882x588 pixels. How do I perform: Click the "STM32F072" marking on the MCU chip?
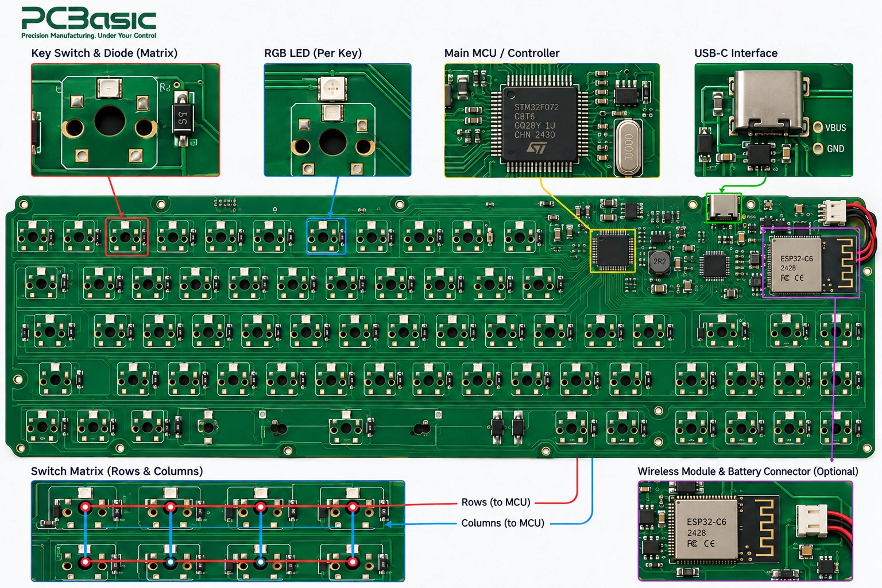click(536, 107)
